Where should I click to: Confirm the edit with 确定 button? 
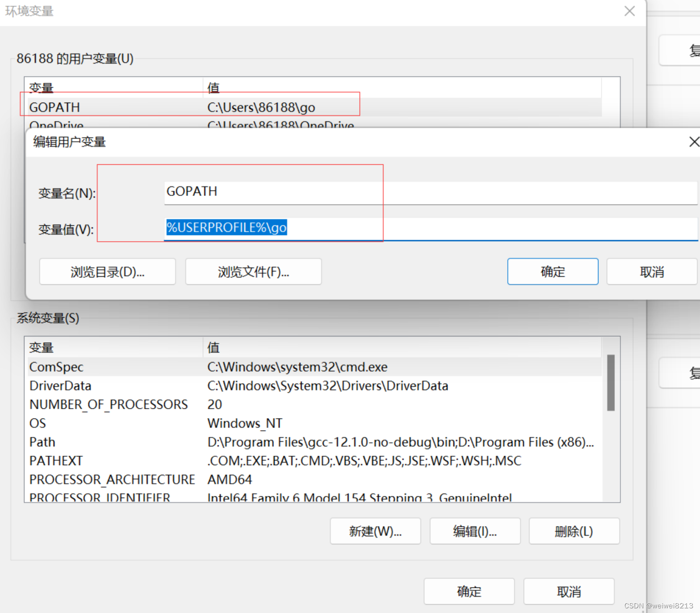coord(553,272)
